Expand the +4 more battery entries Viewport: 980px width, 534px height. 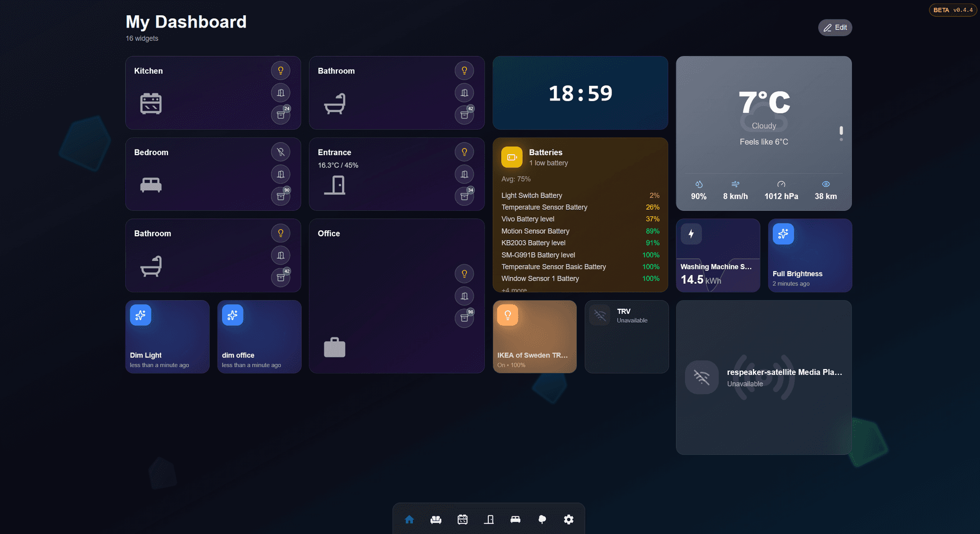(513, 290)
